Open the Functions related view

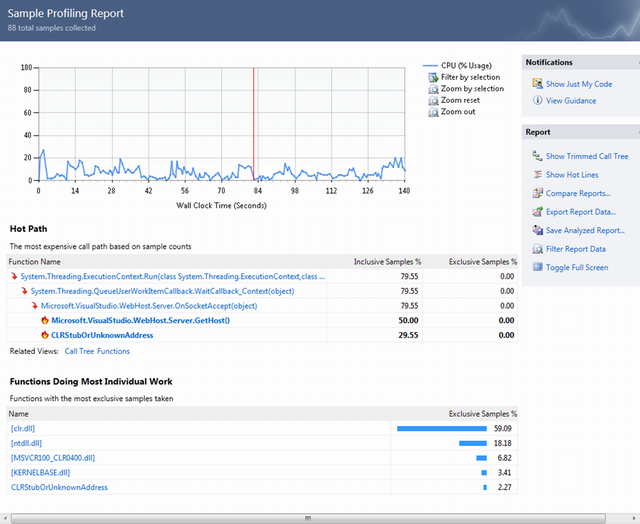pyautogui.click(x=113, y=351)
